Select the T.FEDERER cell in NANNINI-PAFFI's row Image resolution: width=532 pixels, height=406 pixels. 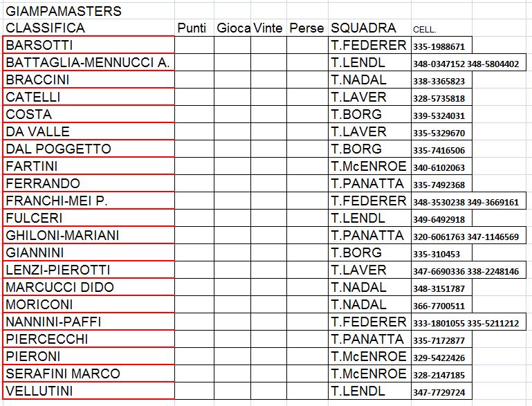(369, 322)
